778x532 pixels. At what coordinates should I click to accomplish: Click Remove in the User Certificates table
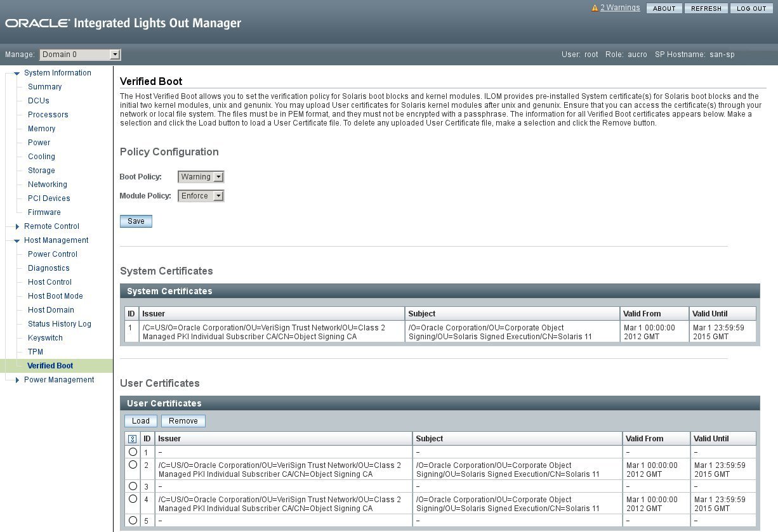[183, 420]
